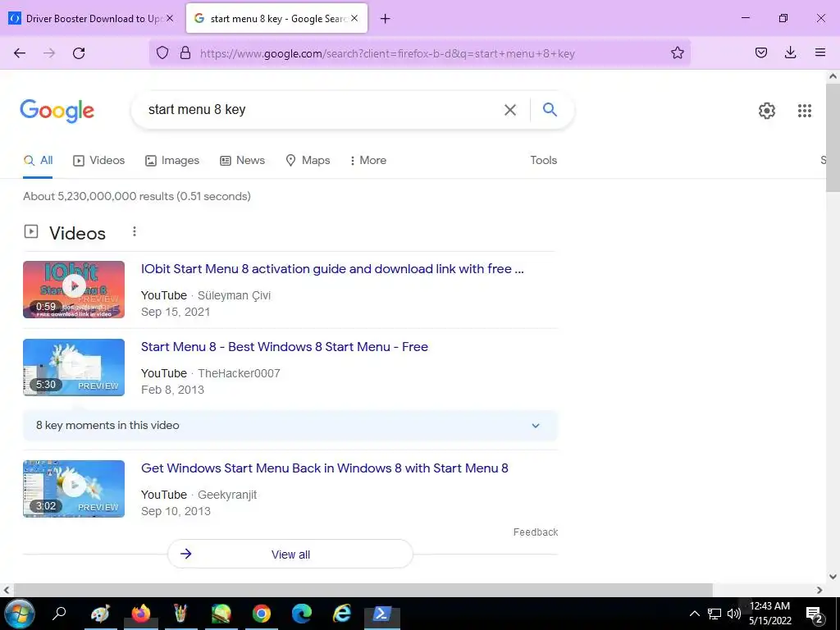Open Firefox downloads panel
The width and height of the screenshot is (840, 630).
[790, 52]
